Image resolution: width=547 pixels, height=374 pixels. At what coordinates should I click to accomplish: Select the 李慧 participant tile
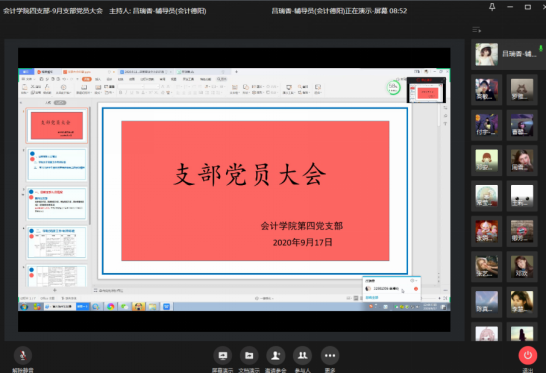click(x=522, y=302)
